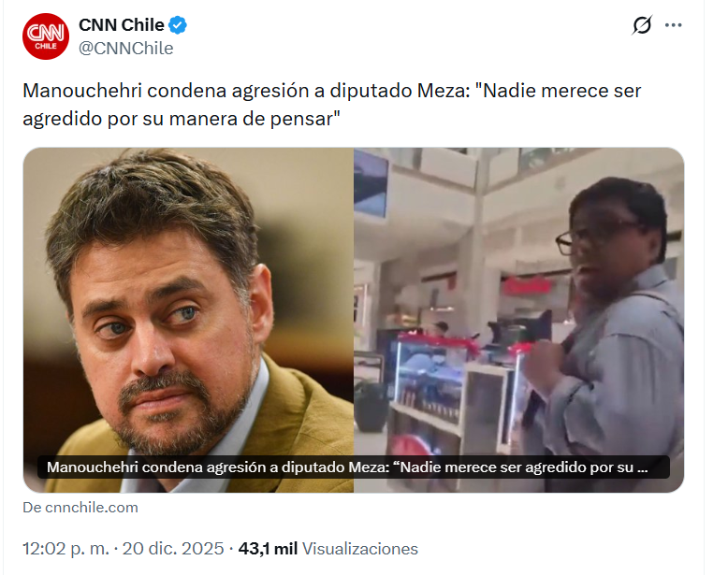Click the ellipsis at end of card caption
This screenshot has width=728, height=575.
pyautogui.click(x=643, y=467)
